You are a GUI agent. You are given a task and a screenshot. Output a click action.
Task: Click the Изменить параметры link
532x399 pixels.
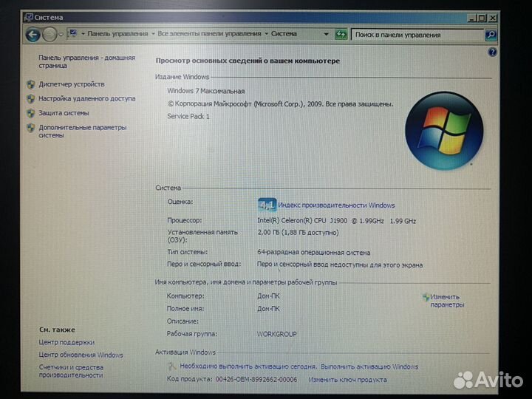point(447,301)
